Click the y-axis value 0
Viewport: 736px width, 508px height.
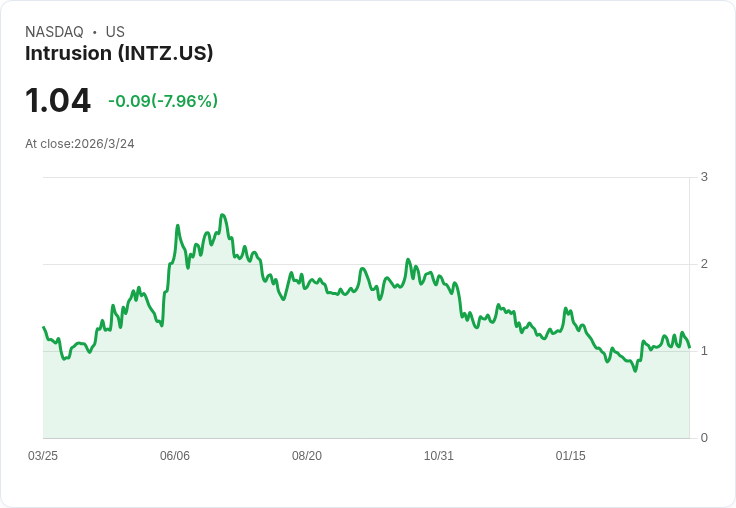704,438
